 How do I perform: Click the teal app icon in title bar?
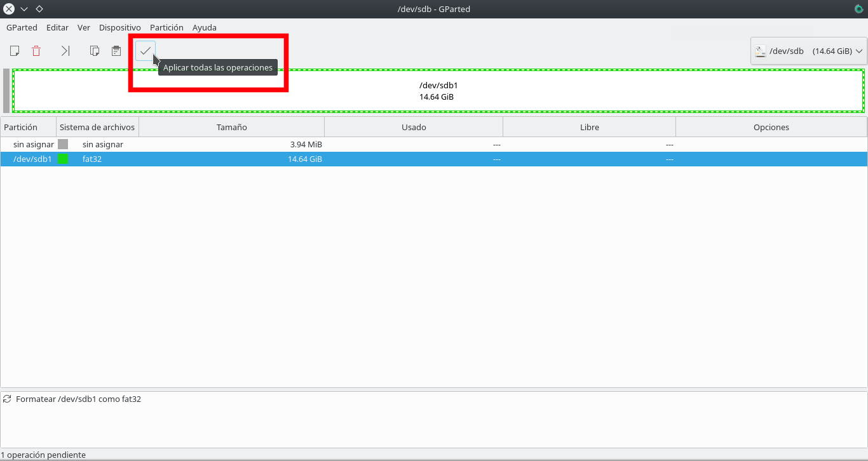coord(859,9)
